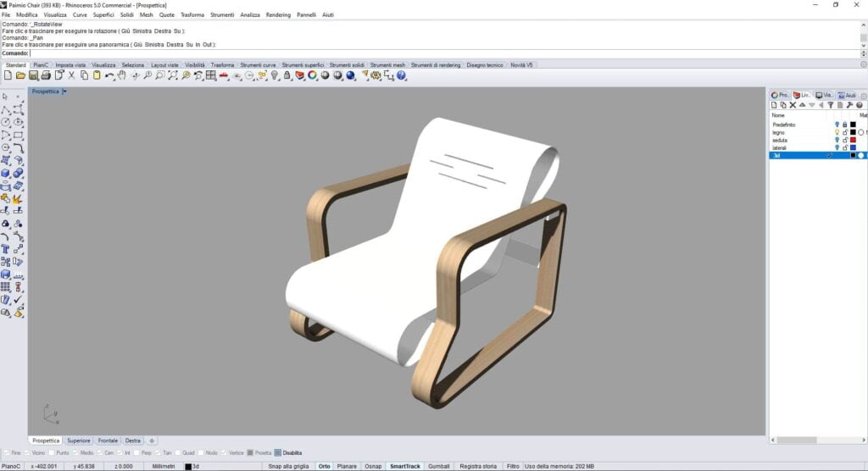Toggle visibility bulb of legno layer
This screenshot has height=471, width=868.
(x=837, y=132)
